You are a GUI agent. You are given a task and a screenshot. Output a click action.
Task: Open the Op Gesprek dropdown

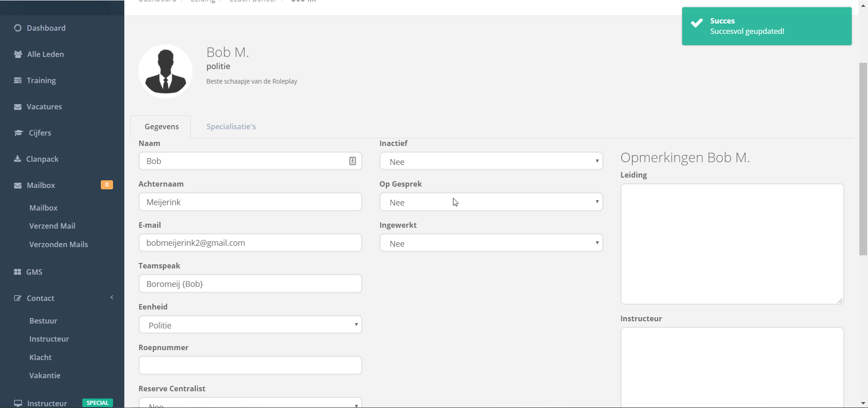491,202
